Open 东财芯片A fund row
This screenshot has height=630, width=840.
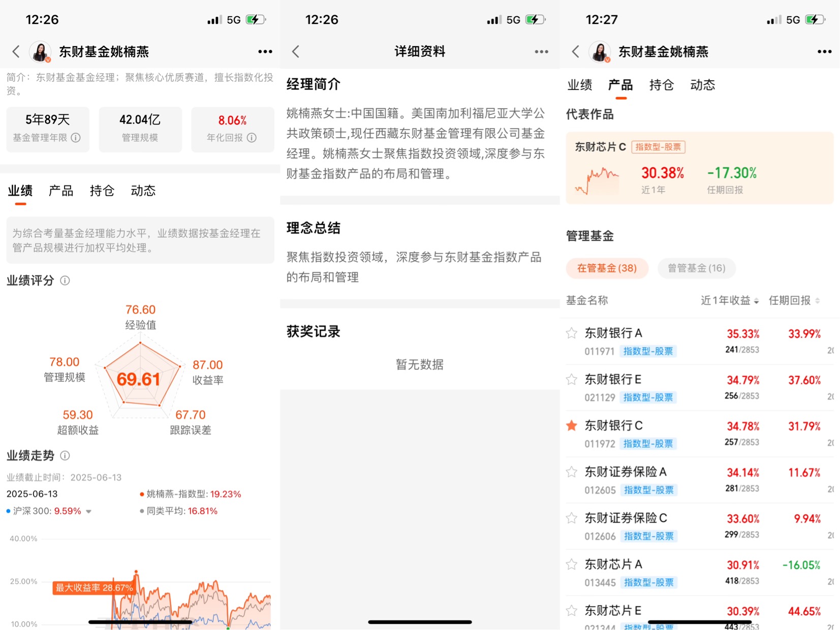point(700,573)
